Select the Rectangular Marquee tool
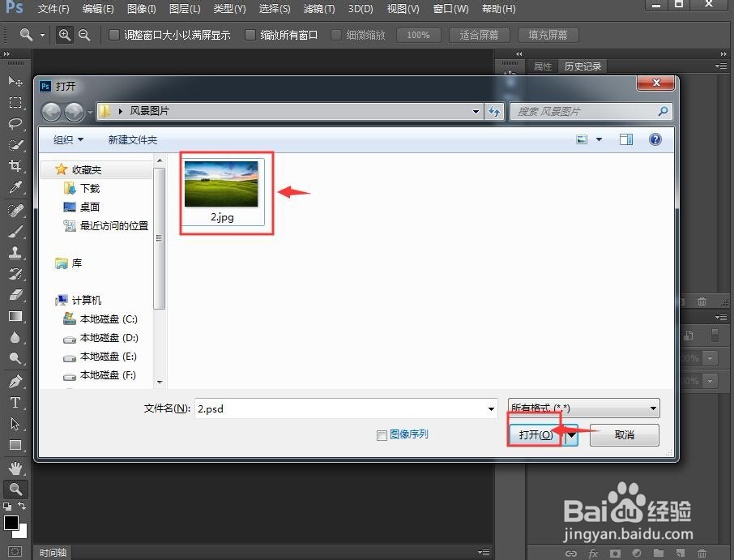This screenshot has width=734, height=560. [15, 103]
